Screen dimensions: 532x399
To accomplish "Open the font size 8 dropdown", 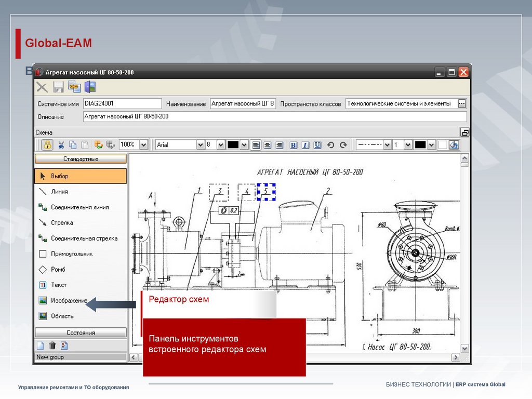I will click(x=220, y=145).
